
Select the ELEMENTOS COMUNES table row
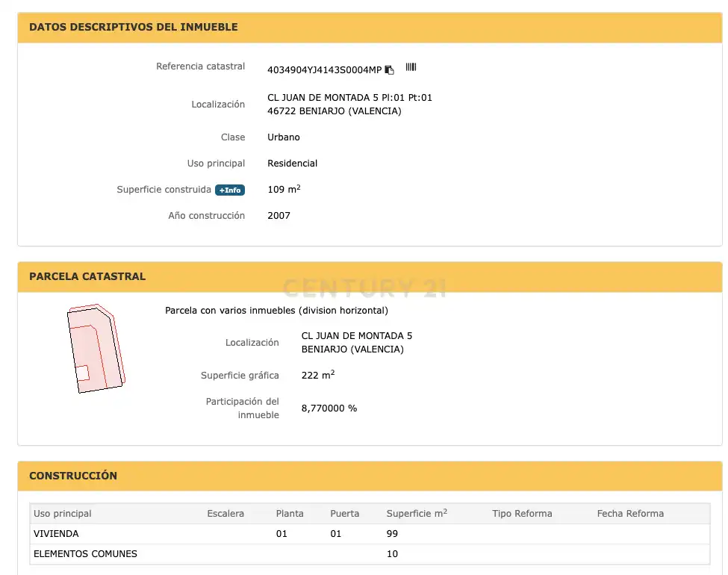pos(370,554)
